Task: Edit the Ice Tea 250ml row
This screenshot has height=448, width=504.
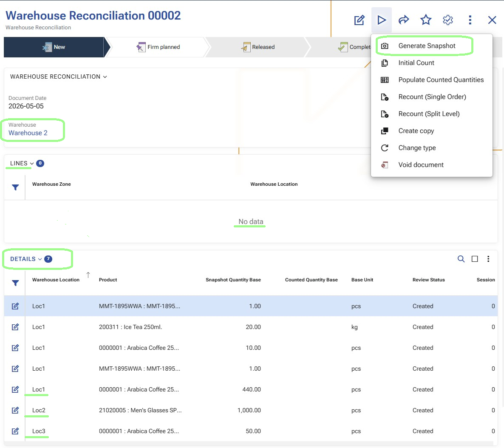Action: tap(15, 327)
